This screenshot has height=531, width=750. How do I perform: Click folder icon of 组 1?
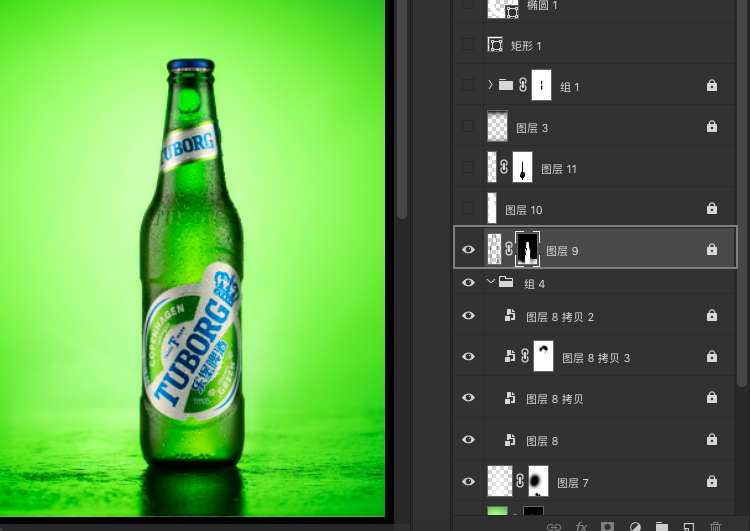506,85
